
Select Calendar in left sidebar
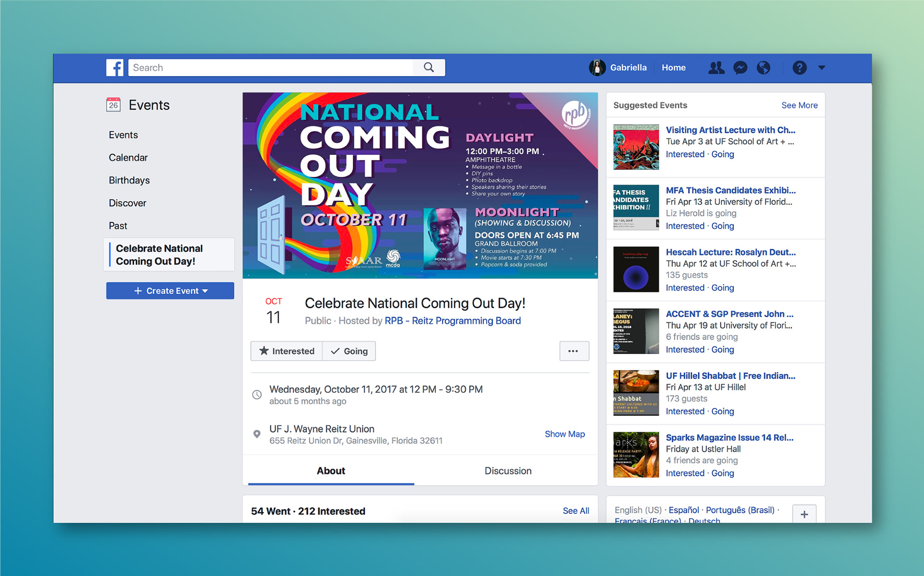pos(128,157)
